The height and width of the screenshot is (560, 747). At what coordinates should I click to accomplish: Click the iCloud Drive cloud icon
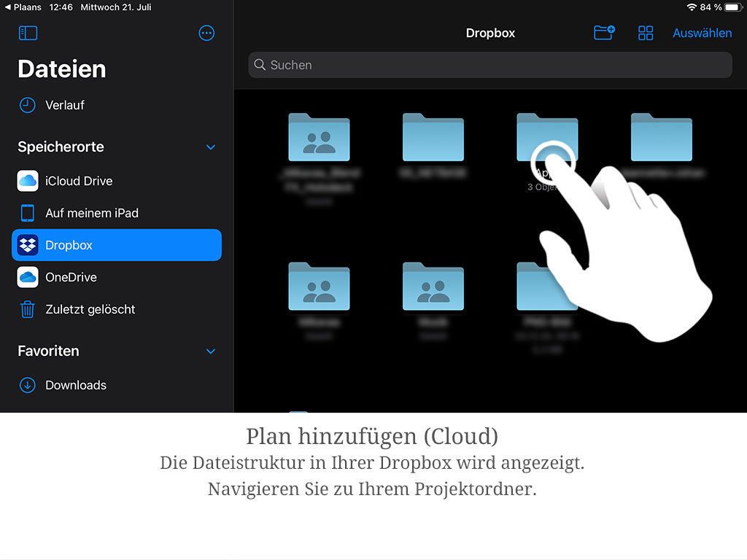[x=28, y=181]
